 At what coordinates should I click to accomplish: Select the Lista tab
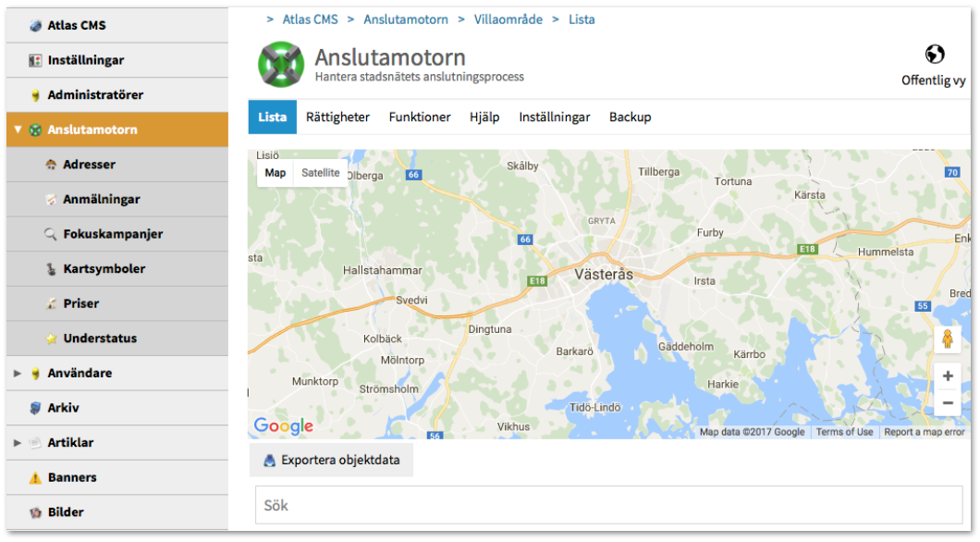coord(273,117)
